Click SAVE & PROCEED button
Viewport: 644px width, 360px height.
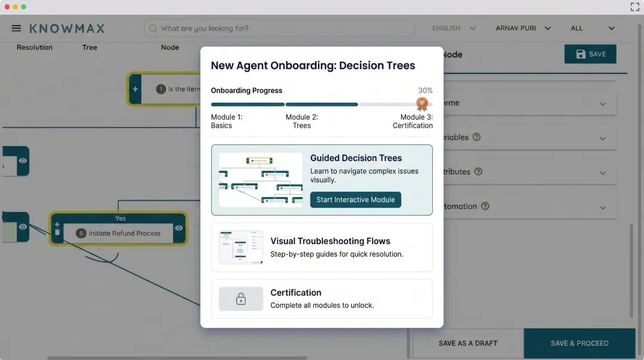click(x=580, y=343)
